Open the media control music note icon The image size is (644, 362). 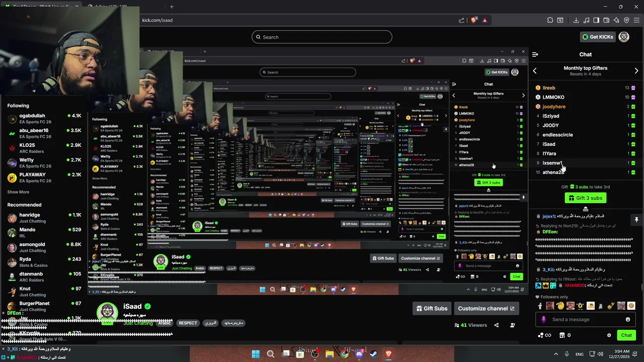[x=586, y=20]
